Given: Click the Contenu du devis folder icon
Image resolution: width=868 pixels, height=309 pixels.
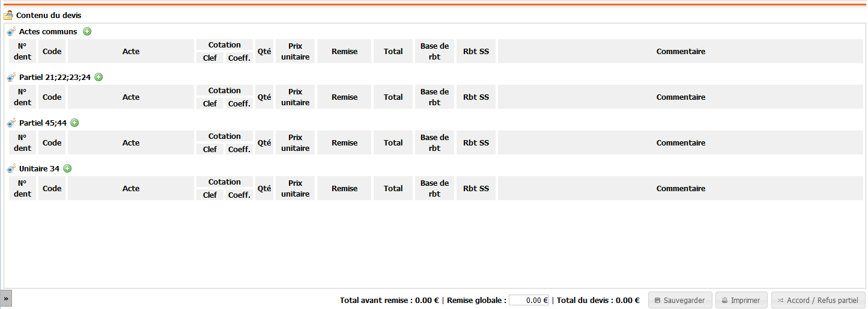Looking at the screenshot, I should [x=8, y=16].
